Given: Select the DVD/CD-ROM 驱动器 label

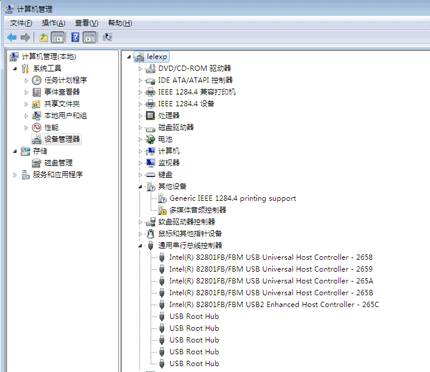Looking at the screenshot, I should (194, 68).
